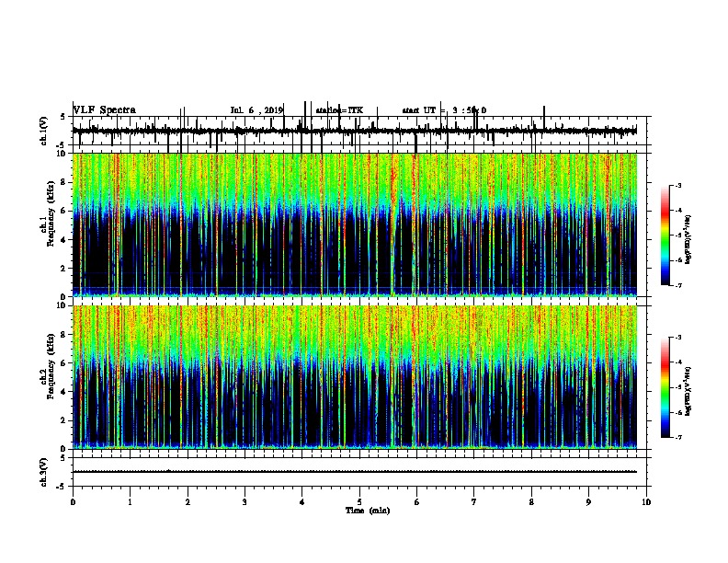
Task: Click the "-7" tick on ch.2 colorbar
Action: (677, 437)
